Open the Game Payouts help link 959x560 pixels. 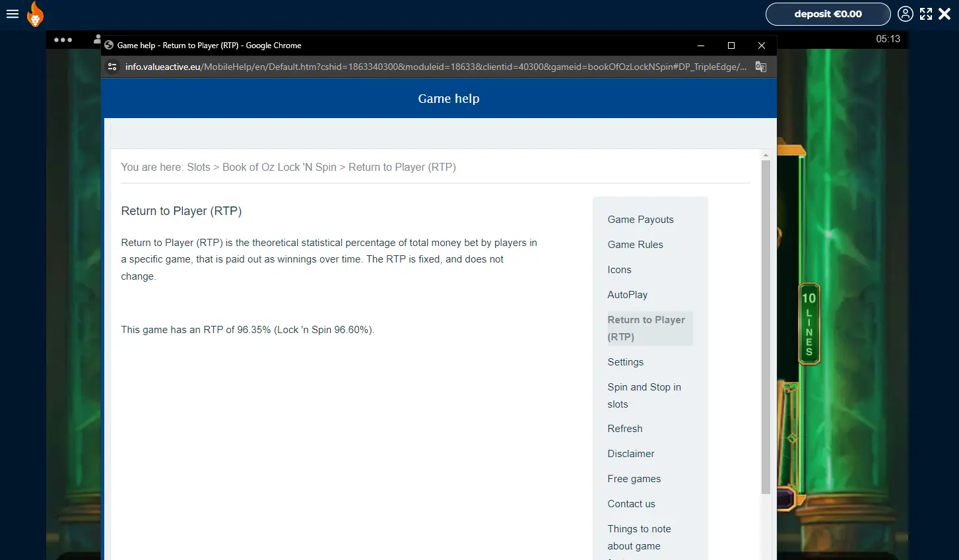640,220
